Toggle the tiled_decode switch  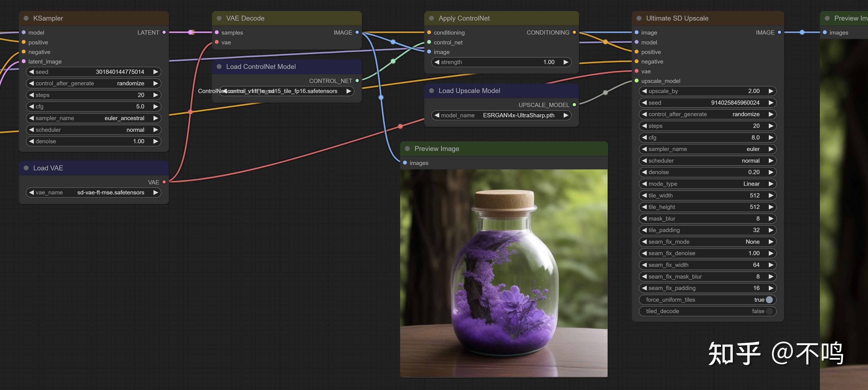(x=769, y=311)
